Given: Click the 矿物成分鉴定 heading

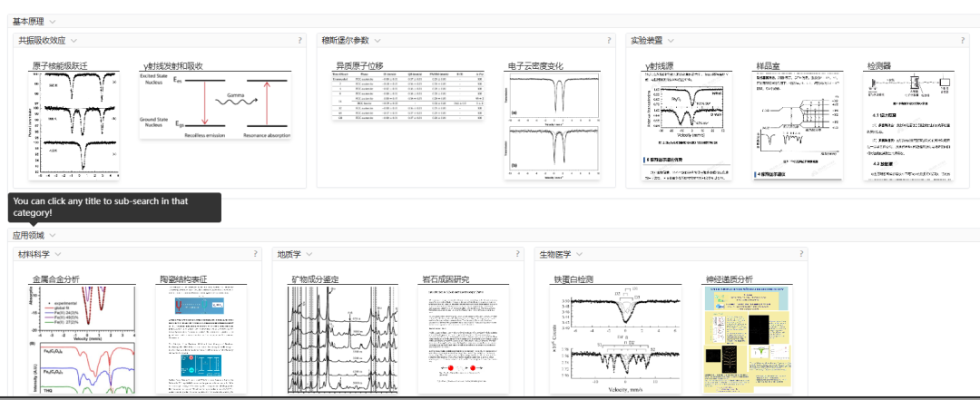Looking at the screenshot, I should click(316, 279).
